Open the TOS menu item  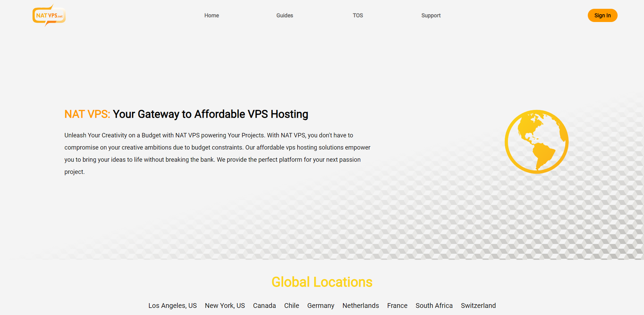[x=358, y=16]
